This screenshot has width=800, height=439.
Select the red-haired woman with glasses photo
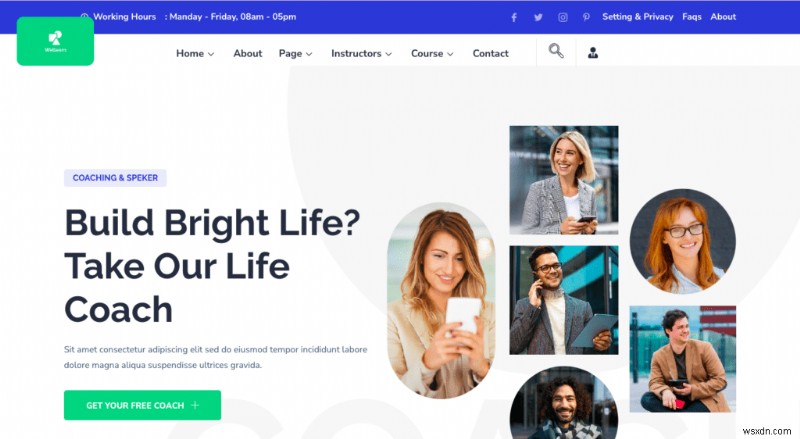coord(683,241)
